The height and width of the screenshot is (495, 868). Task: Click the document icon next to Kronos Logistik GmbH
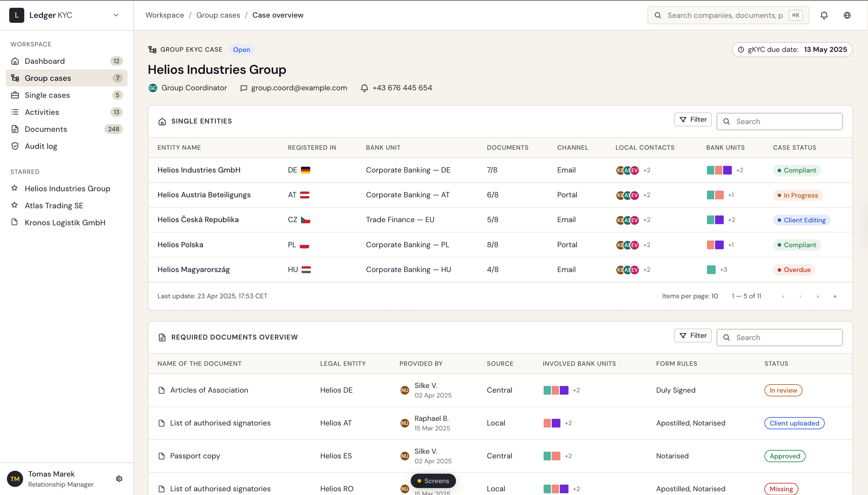(x=15, y=222)
